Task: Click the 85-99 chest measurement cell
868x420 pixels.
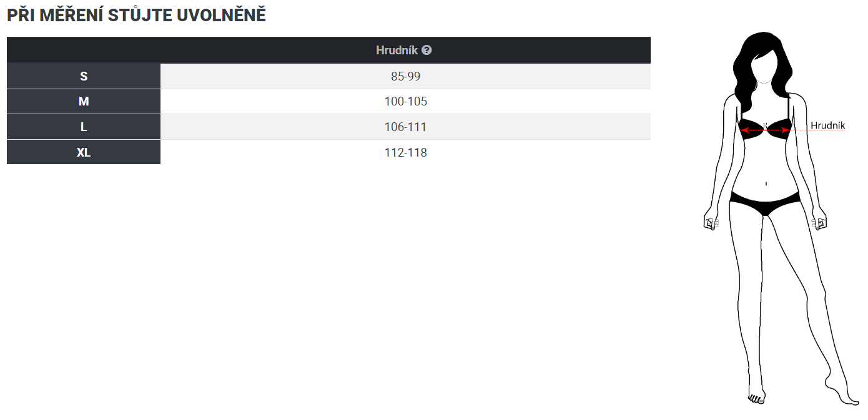Action: point(405,76)
